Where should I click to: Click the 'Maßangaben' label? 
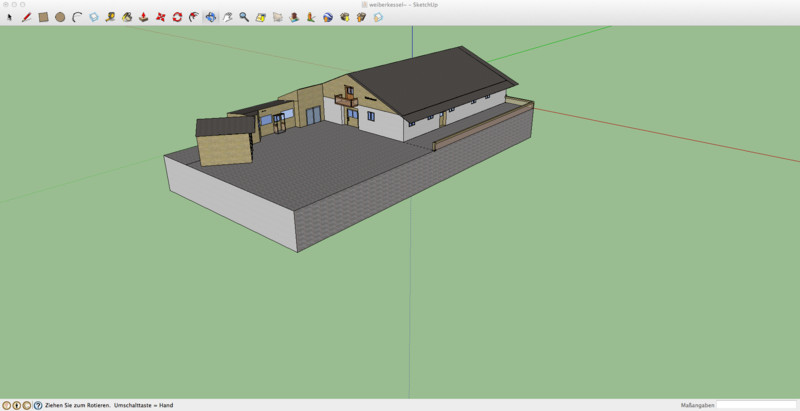(697, 405)
